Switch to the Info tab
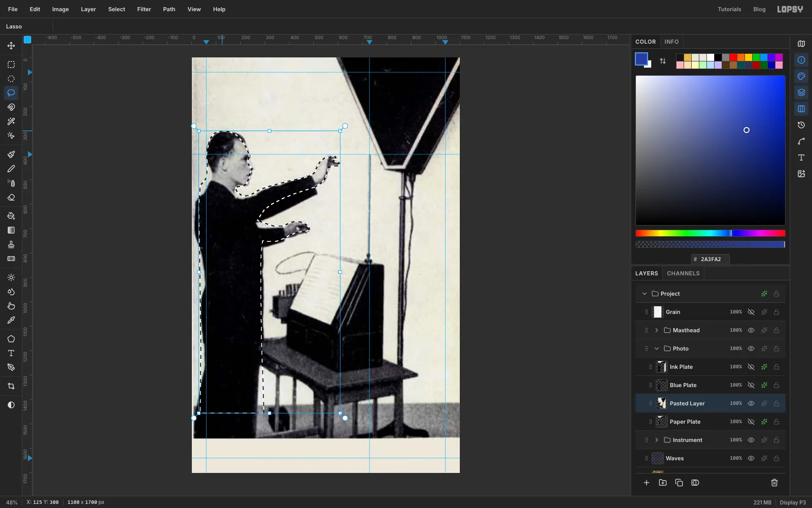The height and width of the screenshot is (508, 812). tap(671, 42)
